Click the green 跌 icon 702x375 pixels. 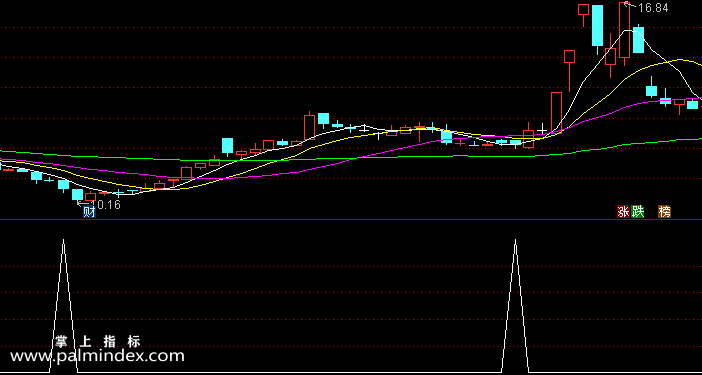[x=638, y=212]
